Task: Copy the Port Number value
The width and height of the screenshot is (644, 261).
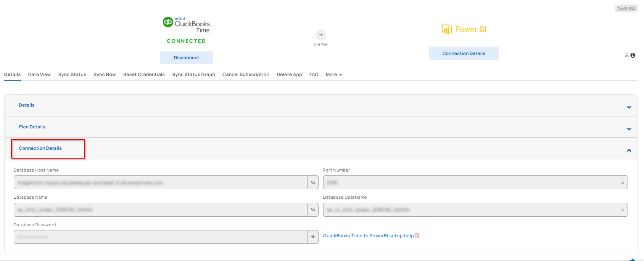Action: pos(622,183)
